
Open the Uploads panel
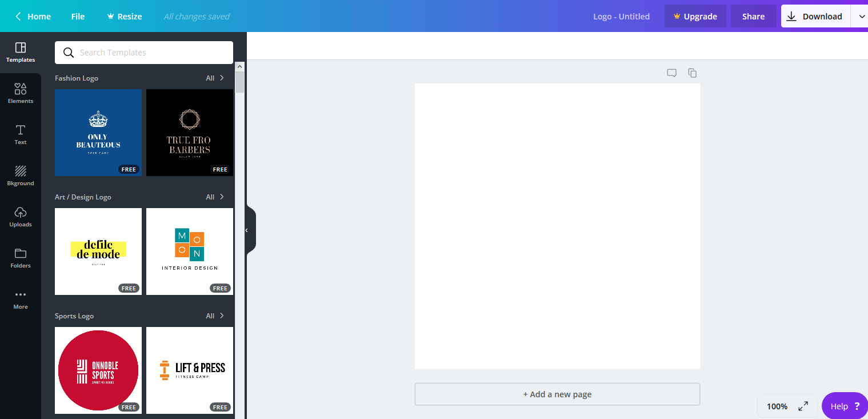click(x=21, y=217)
